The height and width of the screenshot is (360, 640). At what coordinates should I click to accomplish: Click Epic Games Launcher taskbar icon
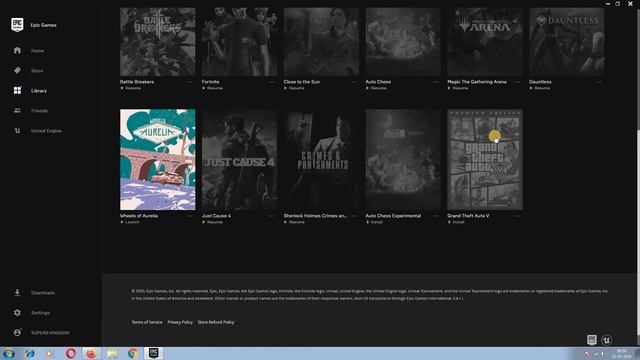click(153, 353)
